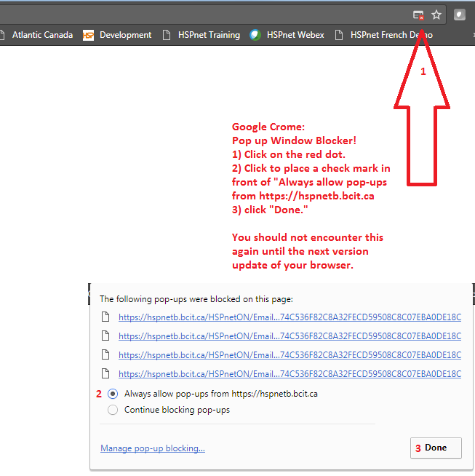Click the Webex globe icon in bookmarks
475x476 pixels.
(x=255, y=35)
